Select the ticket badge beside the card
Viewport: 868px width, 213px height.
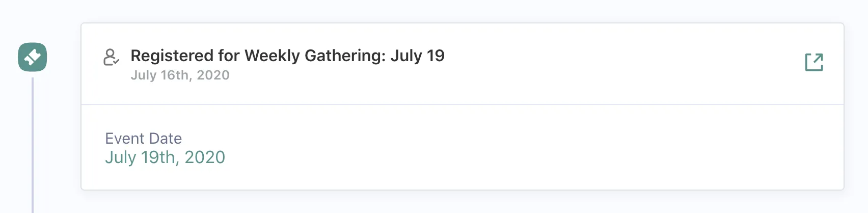pos(33,57)
